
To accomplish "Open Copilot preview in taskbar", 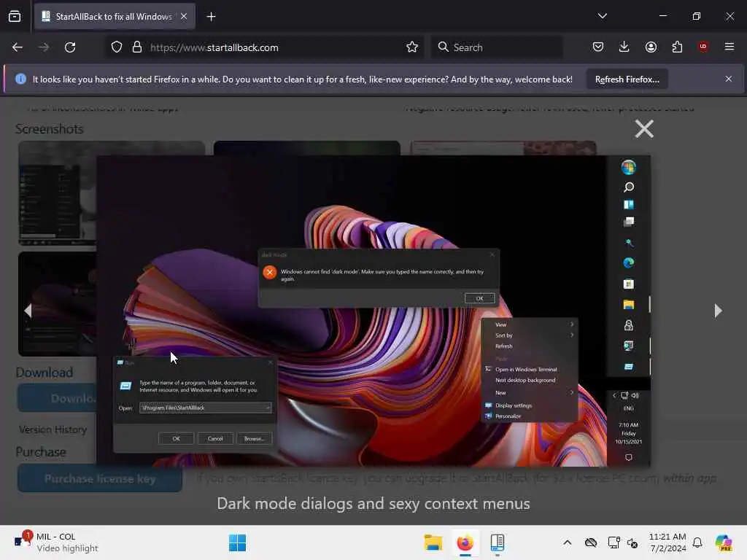I will (x=723, y=542).
